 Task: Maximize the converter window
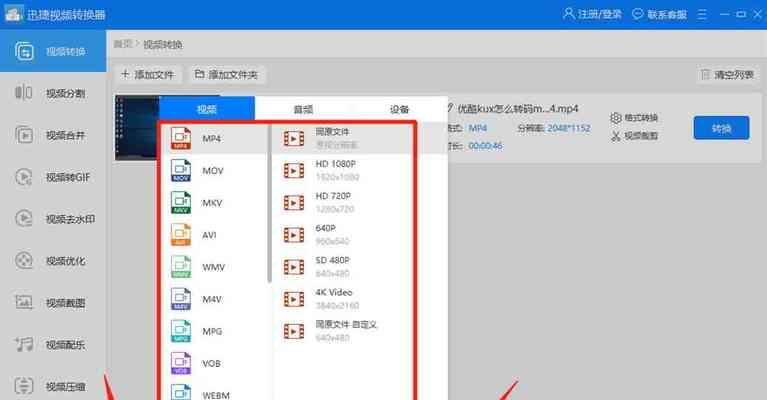pyautogui.click(x=741, y=14)
